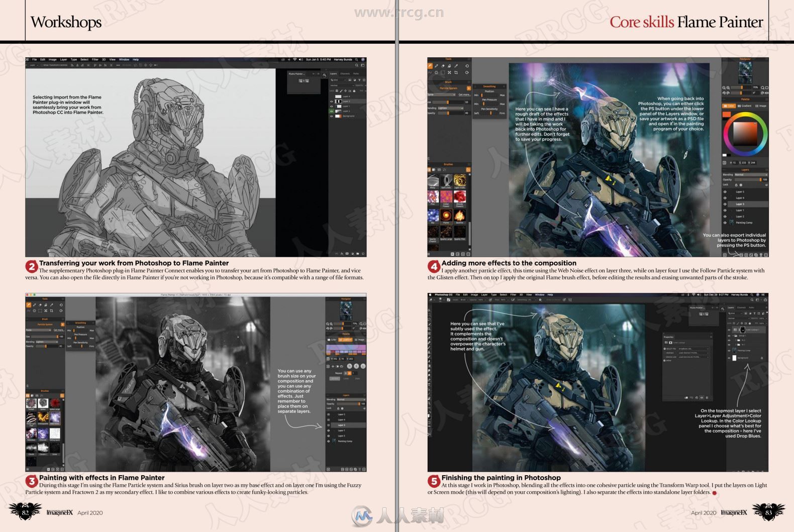This screenshot has width=794, height=532.
Task: Adjust the Navigator zoom slider in step 4
Action: pyautogui.click(x=741, y=87)
